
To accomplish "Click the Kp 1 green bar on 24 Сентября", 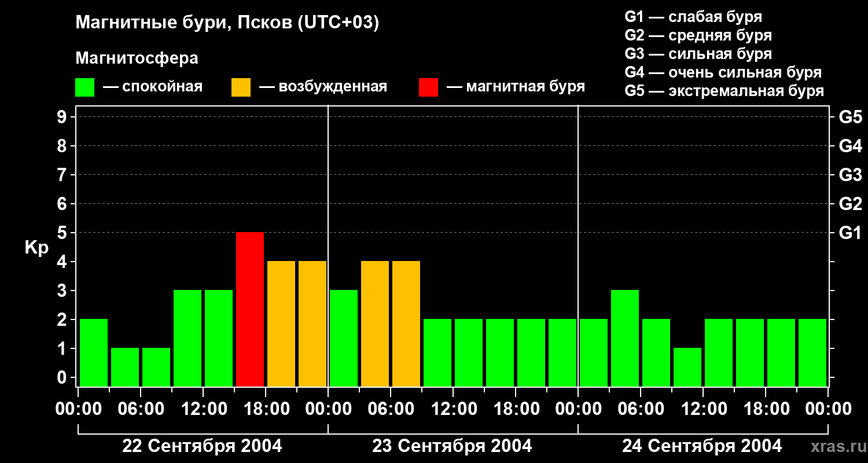I will (x=687, y=367).
